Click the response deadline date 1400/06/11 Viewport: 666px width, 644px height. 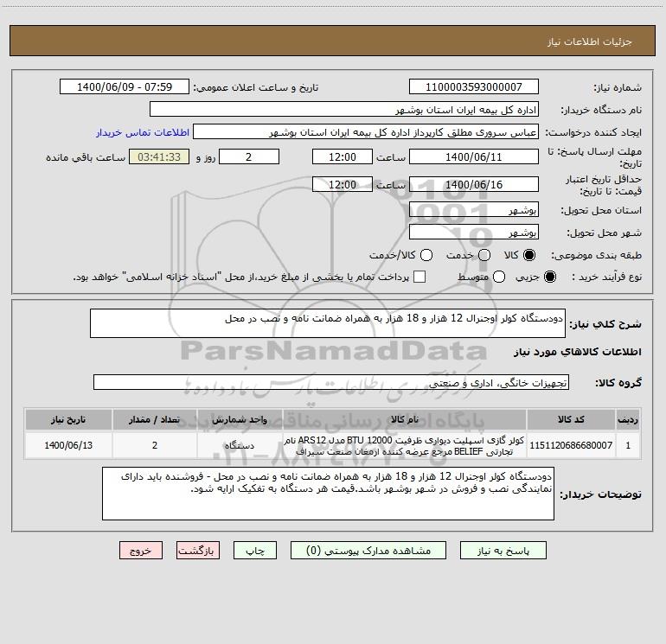pyautogui.click(x=474, y=156)
